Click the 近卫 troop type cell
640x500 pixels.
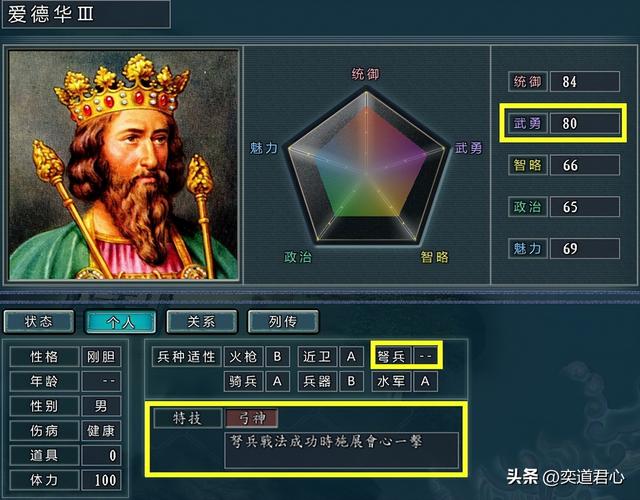tap(317, 357)
